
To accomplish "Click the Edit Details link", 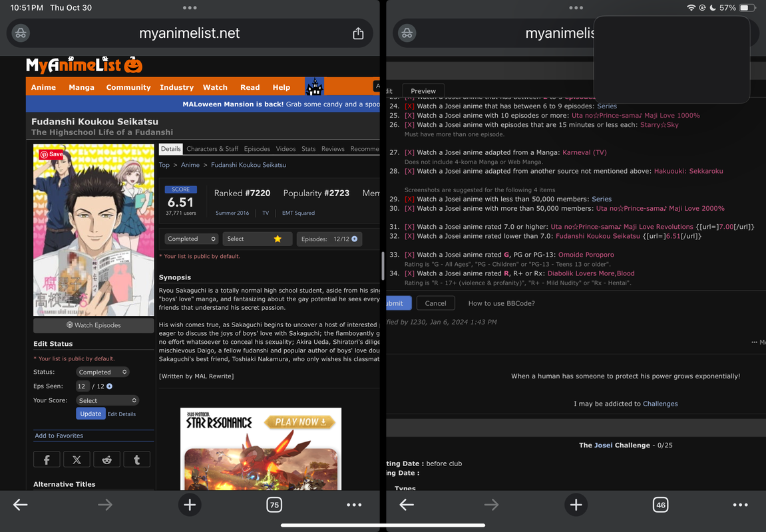I will point(122,414).
